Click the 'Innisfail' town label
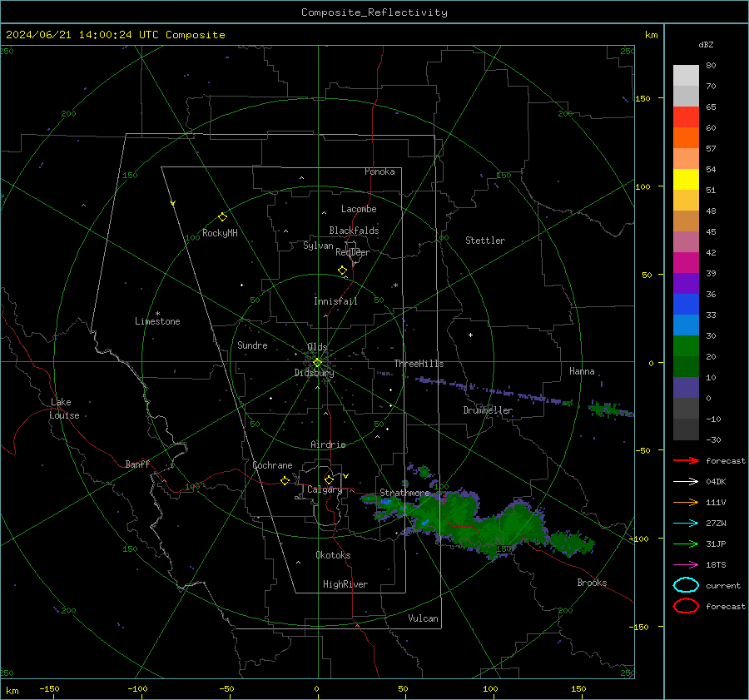The width and height of the screenshot is (749, 700). tap(335, 301)
